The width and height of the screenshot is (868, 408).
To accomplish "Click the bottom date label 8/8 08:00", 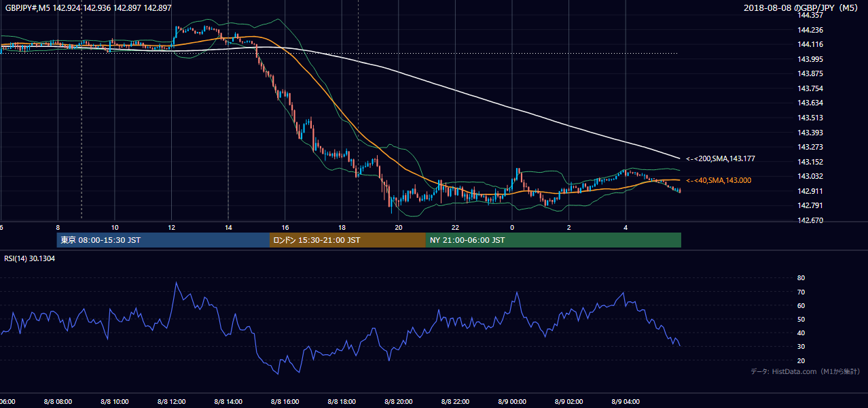I will 58,401.
